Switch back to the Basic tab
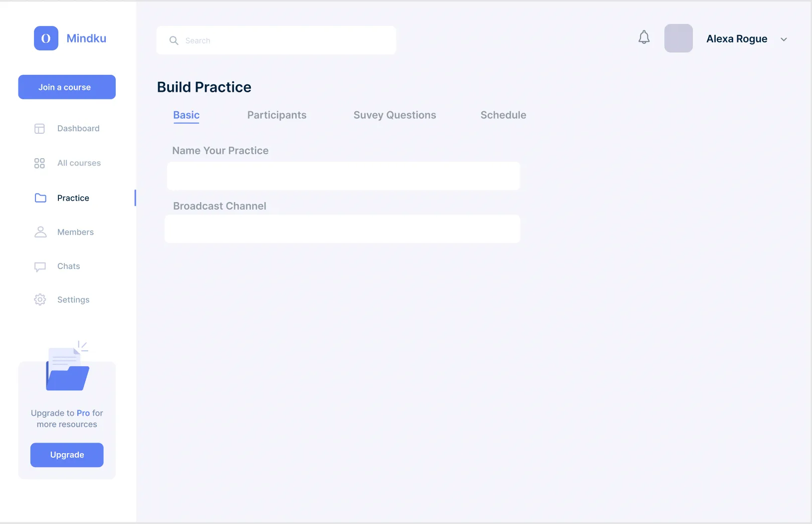 click(x=186, y=115)
